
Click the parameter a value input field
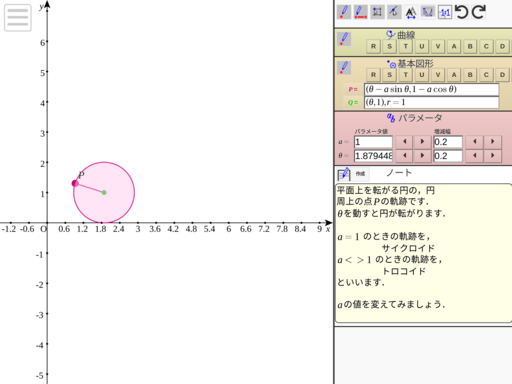(x=373, y=142)
